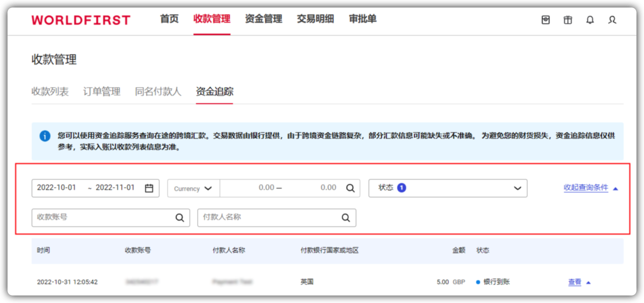Click search icon in 付款人名称 field
The width and height of the screenshot is (644, 303).
tap(345, 218)
